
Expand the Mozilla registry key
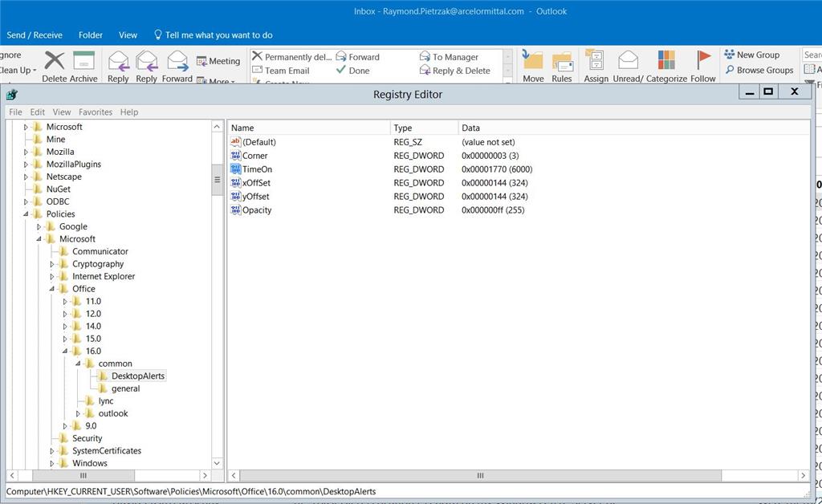tap(26, 152)
